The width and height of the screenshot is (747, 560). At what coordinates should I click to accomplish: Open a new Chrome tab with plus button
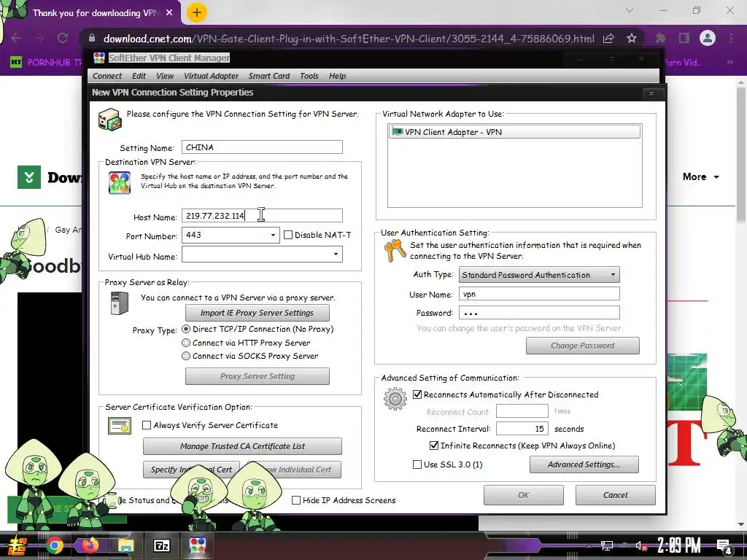click(196, 12)
